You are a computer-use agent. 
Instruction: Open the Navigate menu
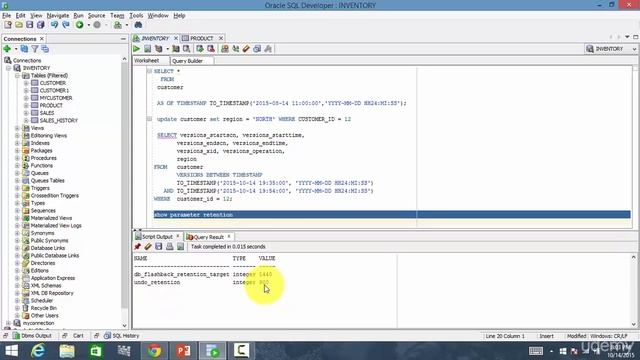[x=58, y=16]
